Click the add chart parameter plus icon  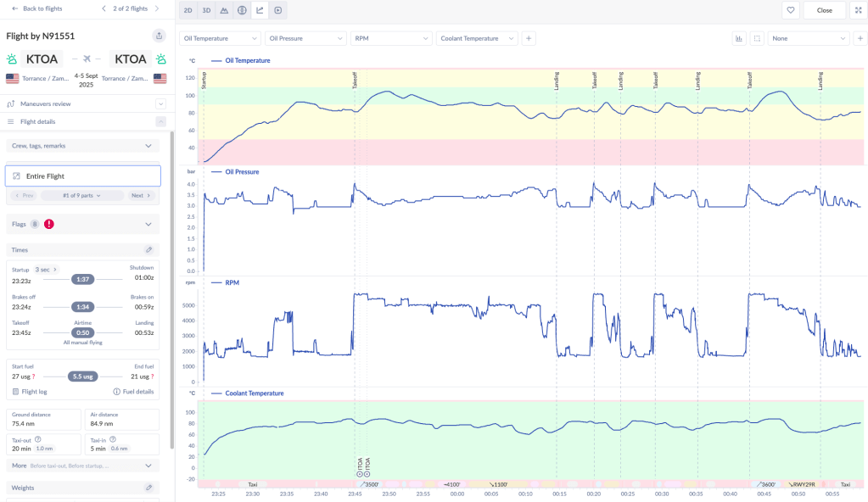point(529,38)
